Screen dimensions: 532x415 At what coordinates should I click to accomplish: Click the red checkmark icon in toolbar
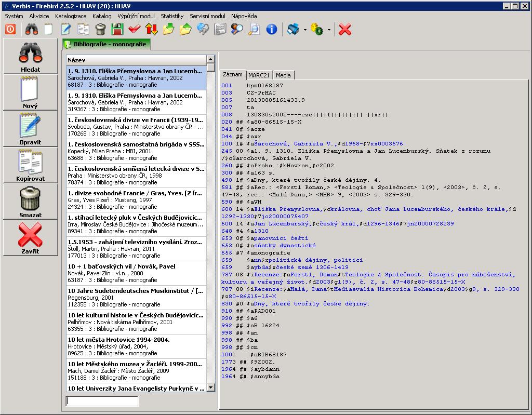click(x=135, y=29)
